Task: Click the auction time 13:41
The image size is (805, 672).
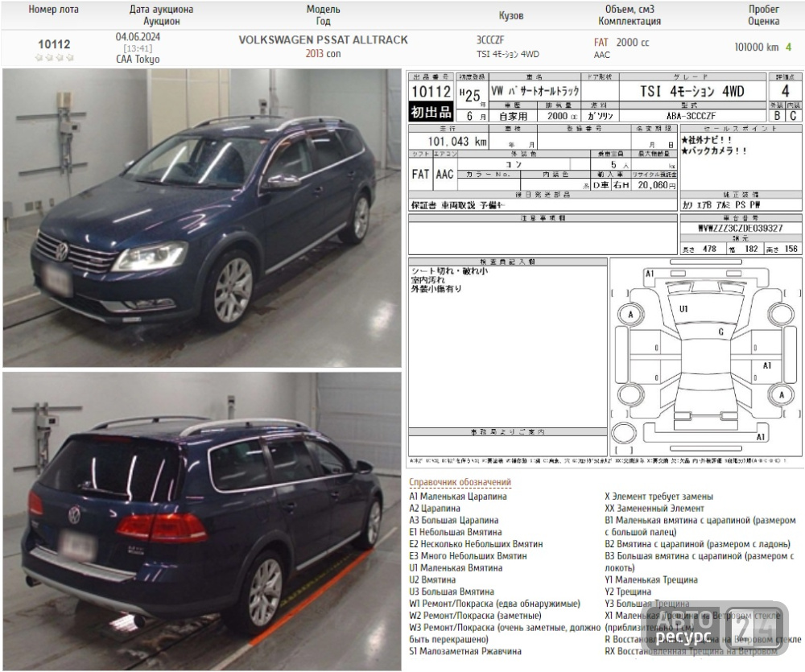Action: click(x=138, y=48)
